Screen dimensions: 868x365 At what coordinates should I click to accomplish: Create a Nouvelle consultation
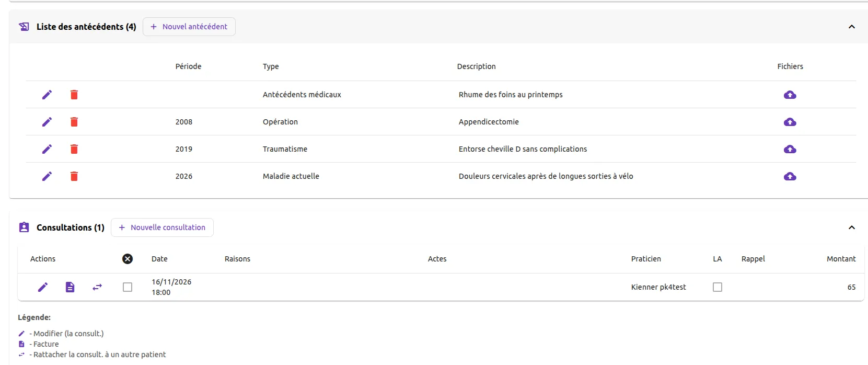[162, 227]
